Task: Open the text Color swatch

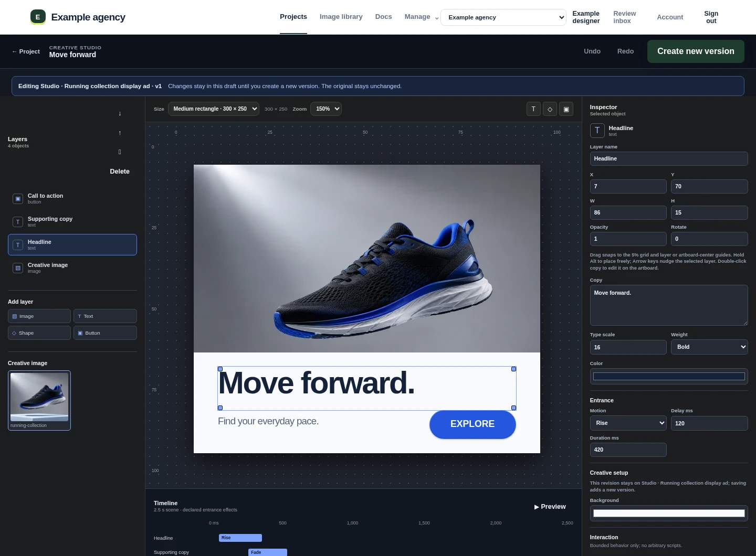Action: (669, 376)
